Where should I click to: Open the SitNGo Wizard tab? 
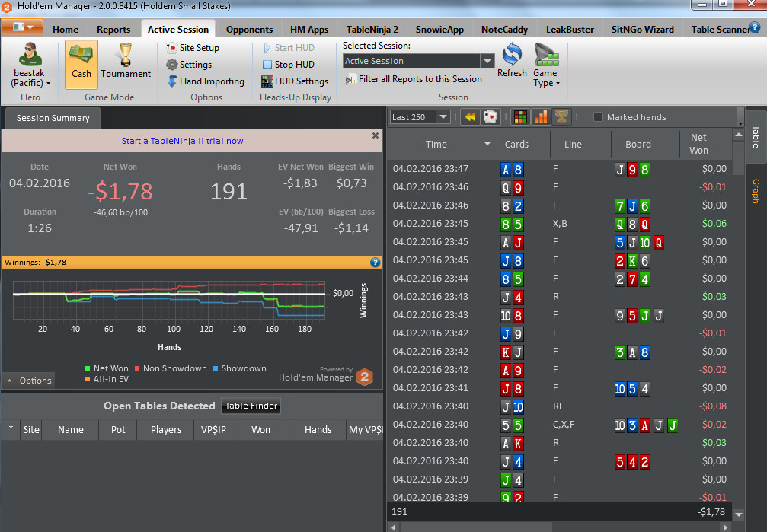click(x=642, y=30)
